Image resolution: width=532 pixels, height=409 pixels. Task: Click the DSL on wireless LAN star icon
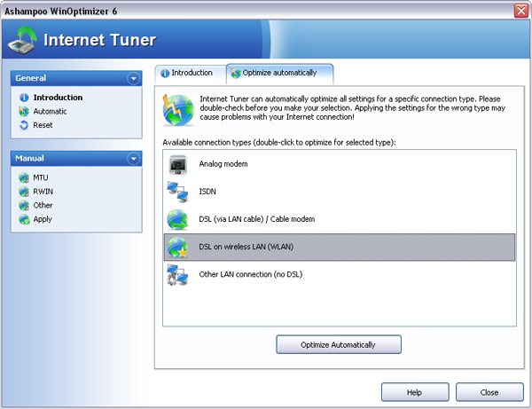177,248
